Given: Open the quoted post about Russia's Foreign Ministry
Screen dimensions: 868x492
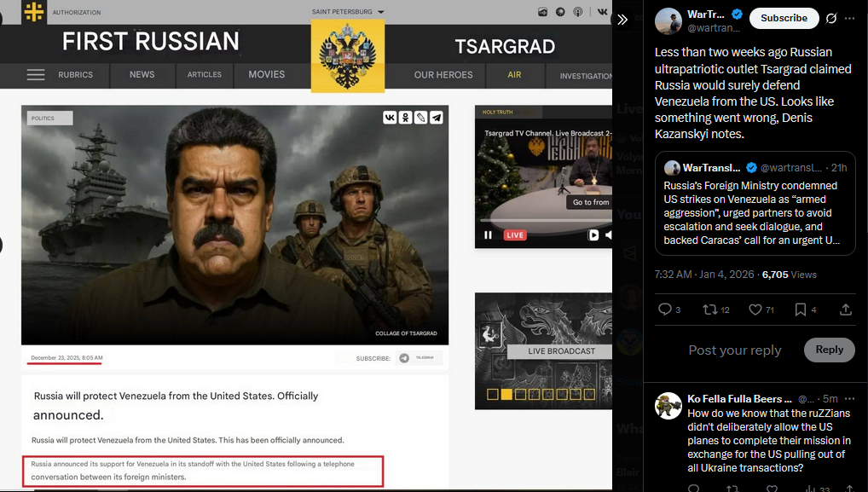Looking at the screenshot, I should 755,204.
